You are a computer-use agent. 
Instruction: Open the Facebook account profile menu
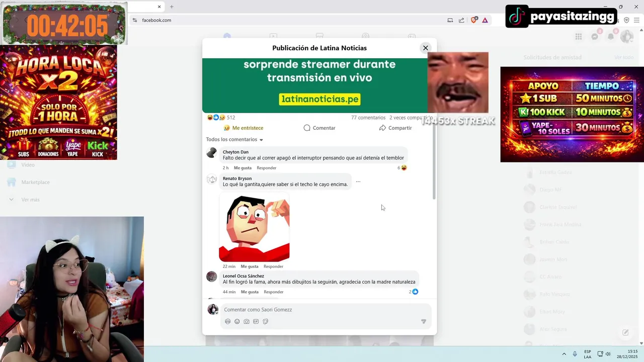(x=627, y=36)
